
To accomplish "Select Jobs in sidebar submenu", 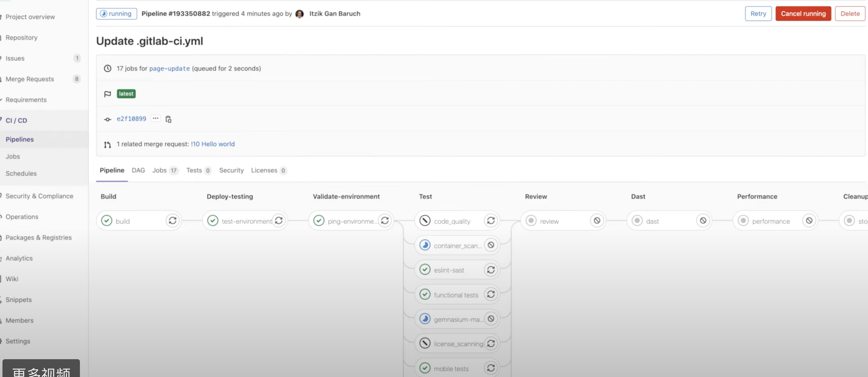I will [13, 157].
